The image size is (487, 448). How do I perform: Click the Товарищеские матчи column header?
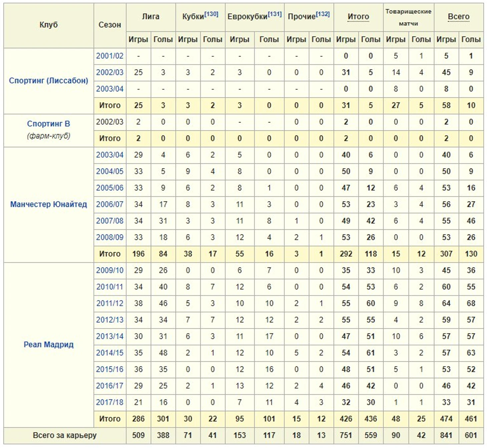[409, 17]
